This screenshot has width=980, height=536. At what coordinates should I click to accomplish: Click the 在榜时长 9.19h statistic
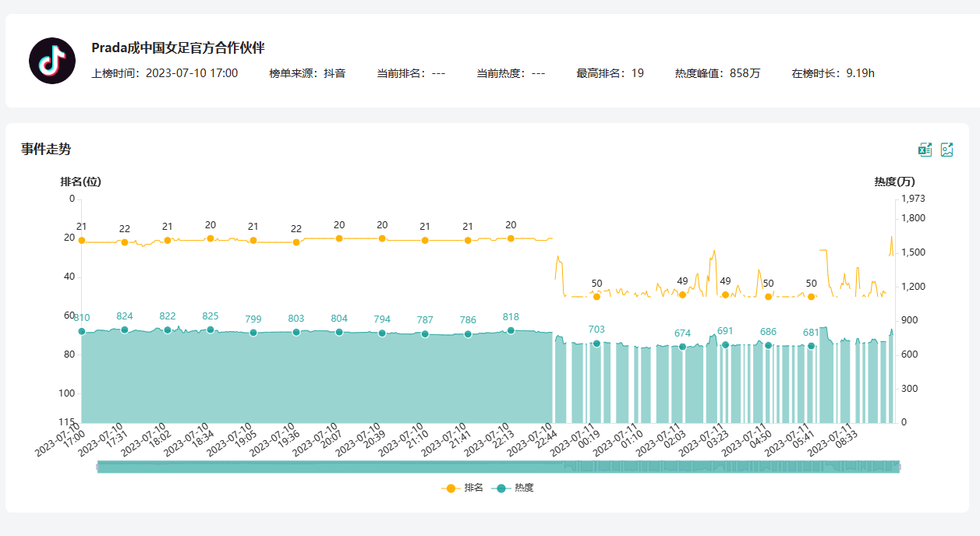tap(833, 73)
